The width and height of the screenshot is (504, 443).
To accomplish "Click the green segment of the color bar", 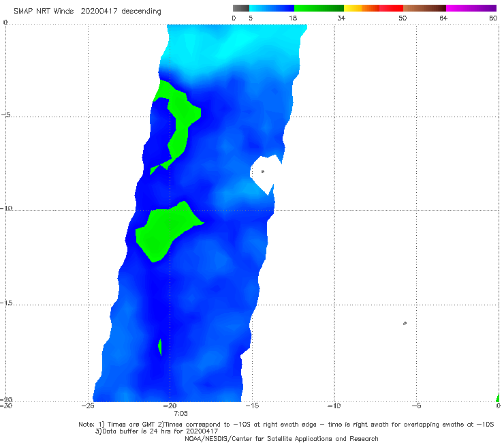I will click(x=319, y=8).
